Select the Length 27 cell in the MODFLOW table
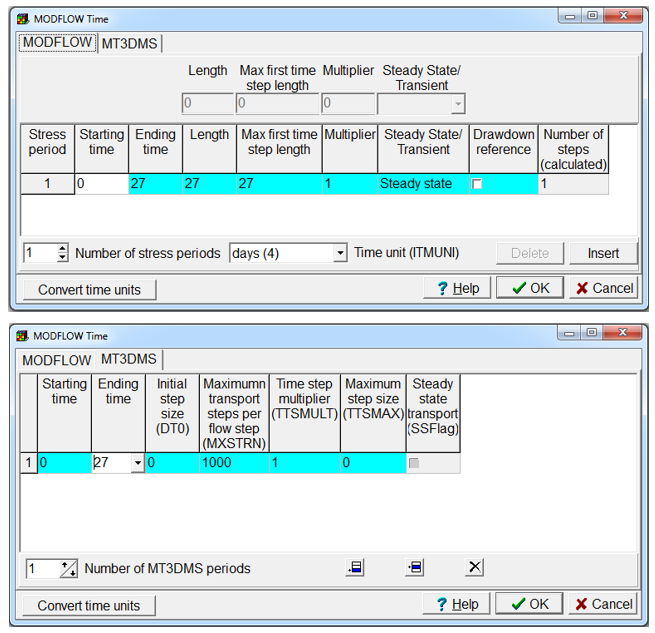Screen dimensions: 655x633 (209, 184)
